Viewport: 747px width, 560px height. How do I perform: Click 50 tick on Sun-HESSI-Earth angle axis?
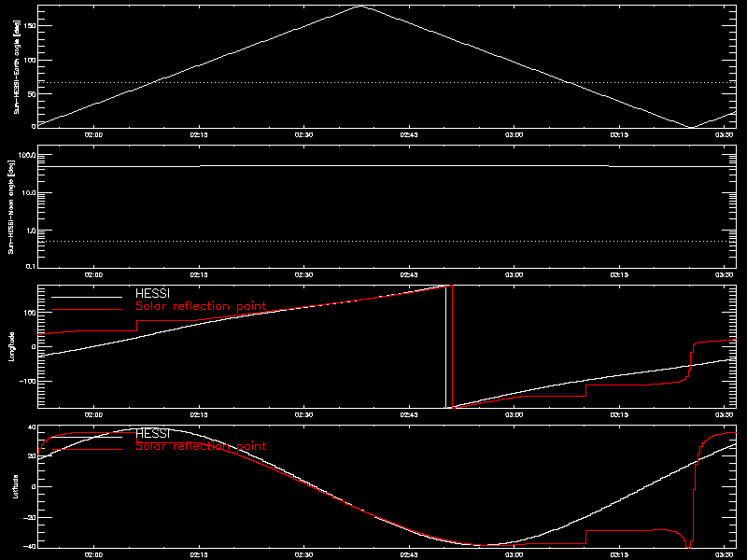(x=32, y=94)
